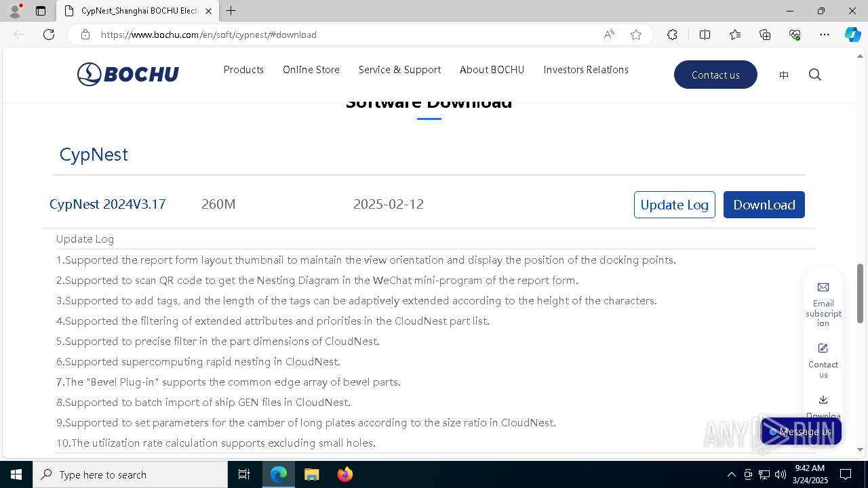Open the browser profile avatar icon

click(15, 11)
